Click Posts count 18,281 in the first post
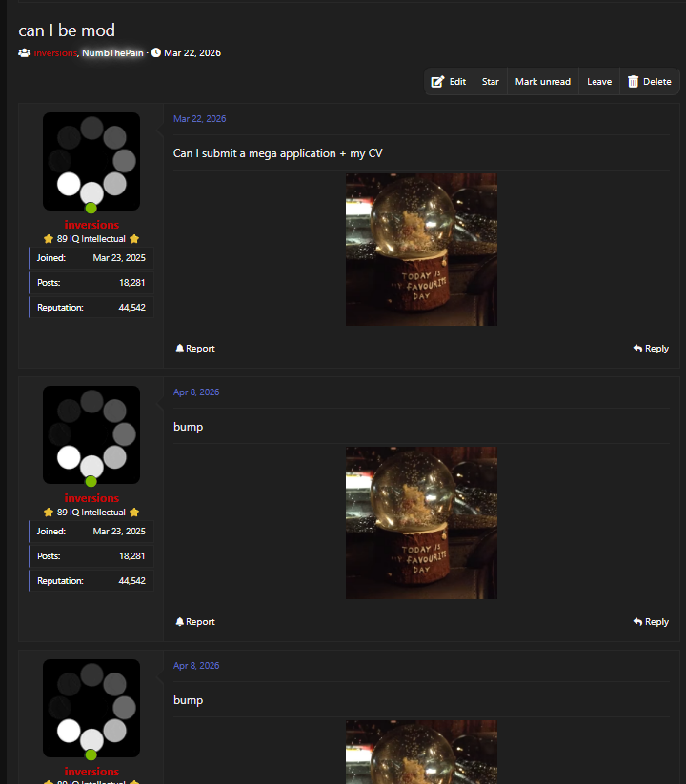This screenshot has height=784, width=686. coord(132,283)
